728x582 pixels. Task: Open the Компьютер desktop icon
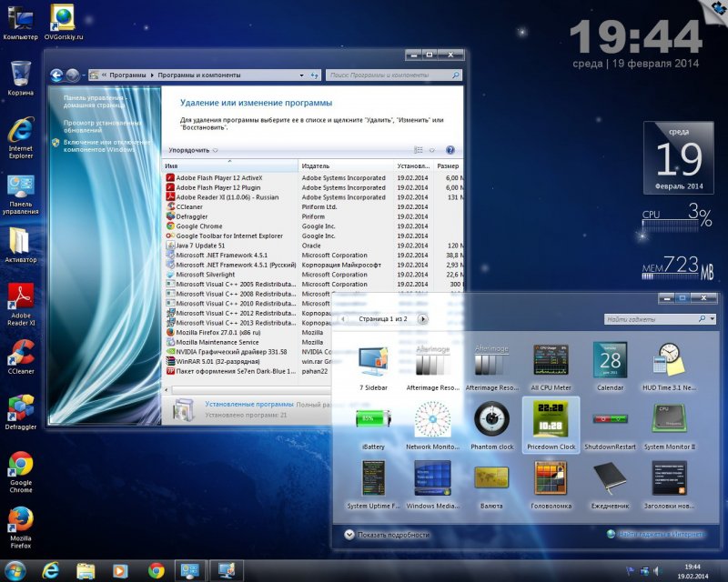pos(20,22)
